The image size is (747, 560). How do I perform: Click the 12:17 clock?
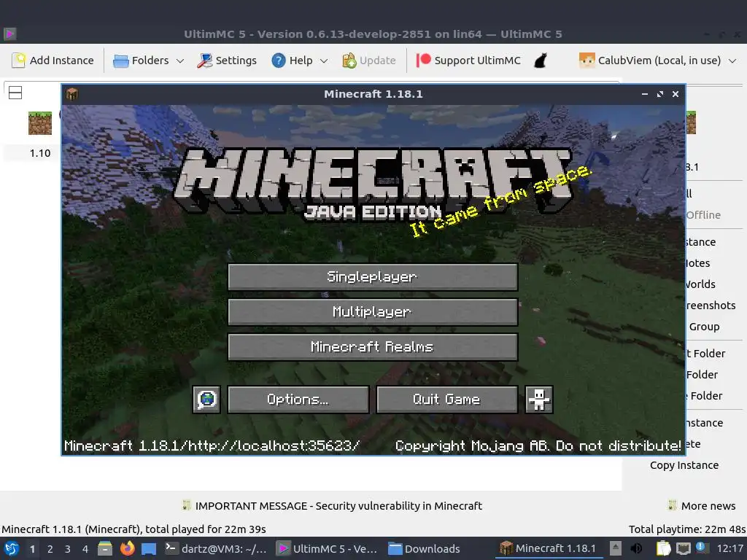[729, 548]
